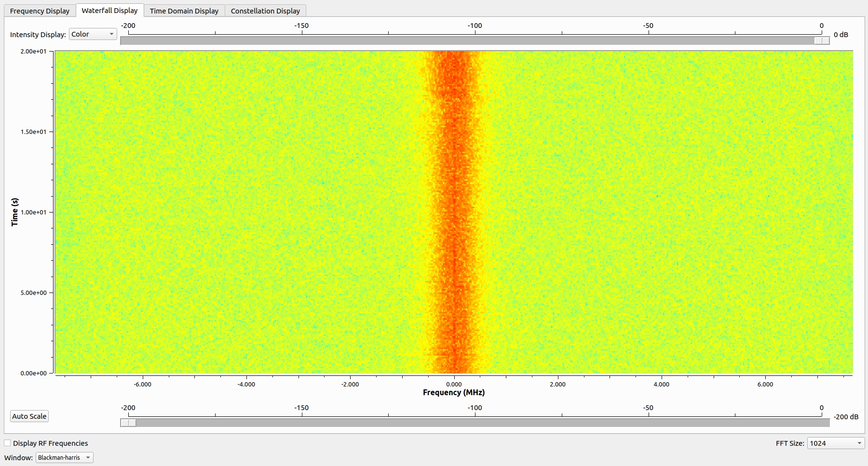This screenshot has width=868, height=466.
Task: Click the Frequency (MHz) axis label
Action: [454, 392]
